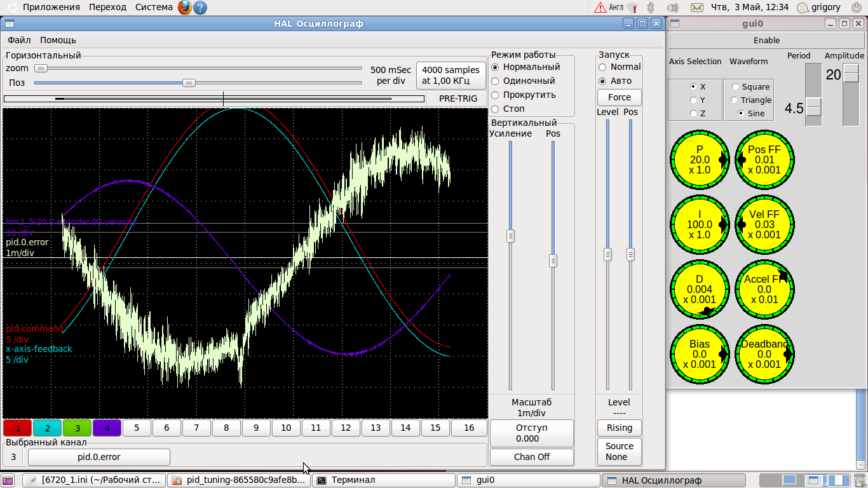Select red channel 1 swatch

pyautogui.click(x=18, y=428)
